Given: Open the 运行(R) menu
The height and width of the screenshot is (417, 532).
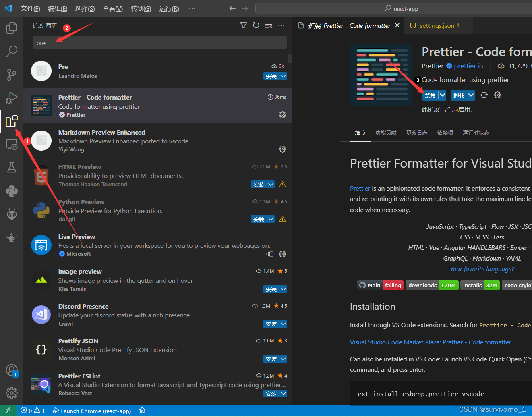Looking at the screenshot, I should pos(169,8).
